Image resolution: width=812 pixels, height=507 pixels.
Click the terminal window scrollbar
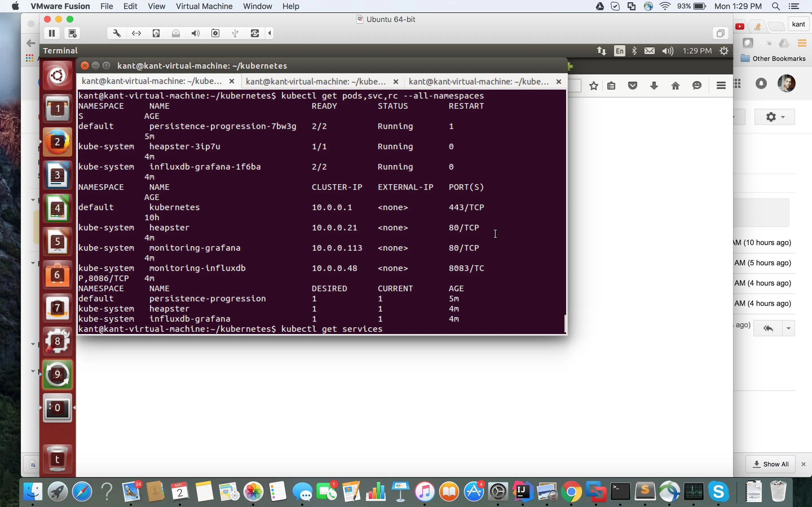565,324
